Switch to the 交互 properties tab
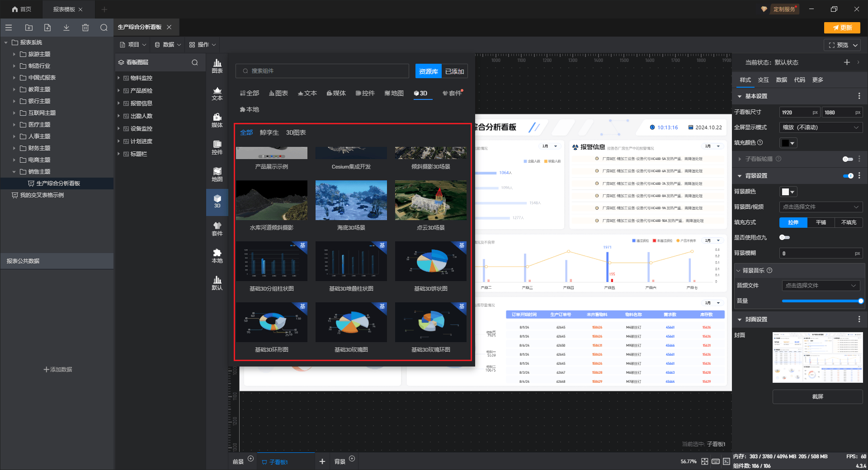The image size is (868, 470). (763, 80)
